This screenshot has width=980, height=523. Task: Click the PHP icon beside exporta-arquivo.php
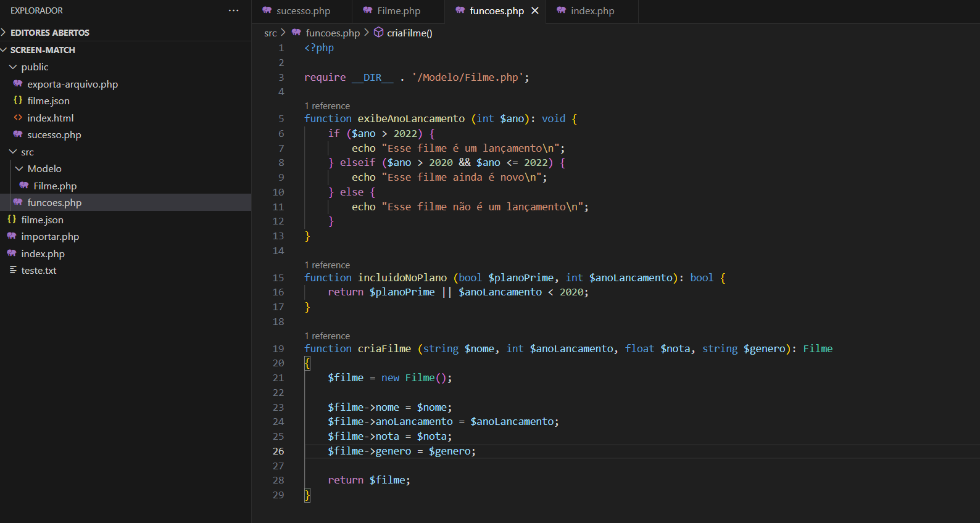(x=18, y=83)
